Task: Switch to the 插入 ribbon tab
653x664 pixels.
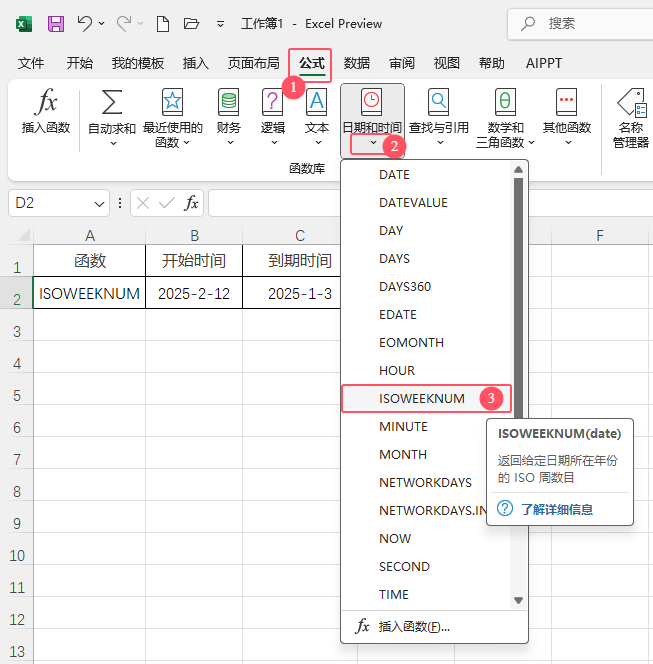Action: 195,63
